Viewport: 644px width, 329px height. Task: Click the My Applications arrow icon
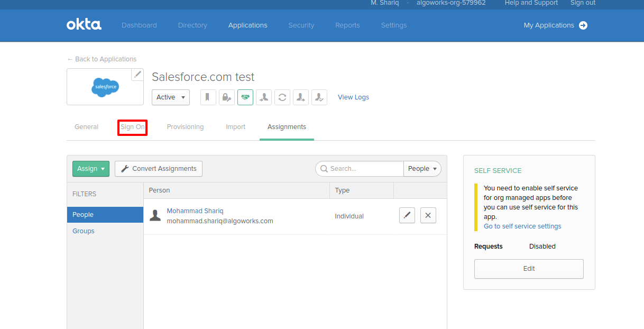tap(583, 25)
